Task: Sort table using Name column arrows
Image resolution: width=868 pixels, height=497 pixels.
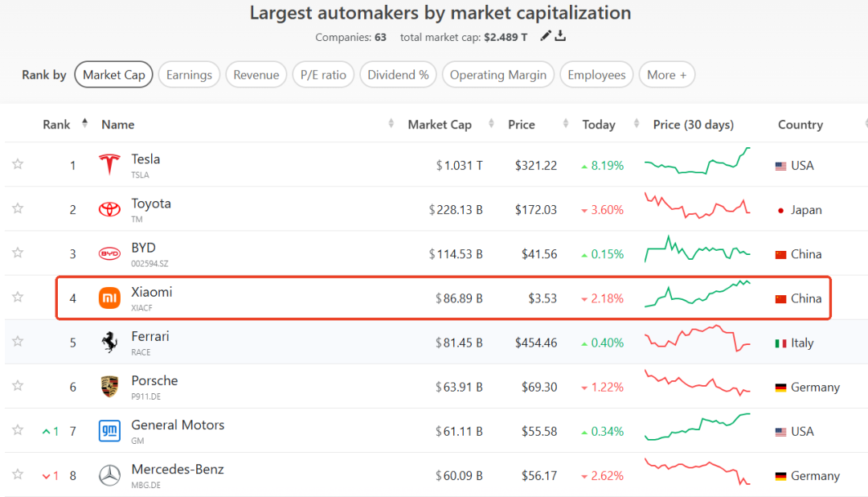Action: click(x=391, y=123)
